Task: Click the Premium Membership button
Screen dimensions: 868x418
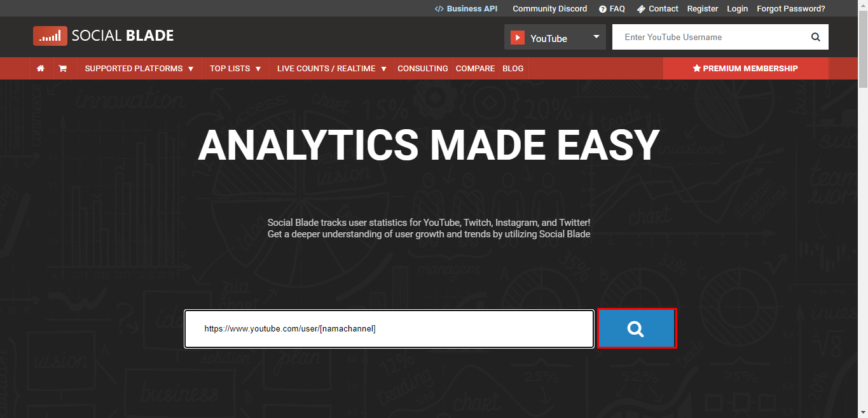Action: 745,69
